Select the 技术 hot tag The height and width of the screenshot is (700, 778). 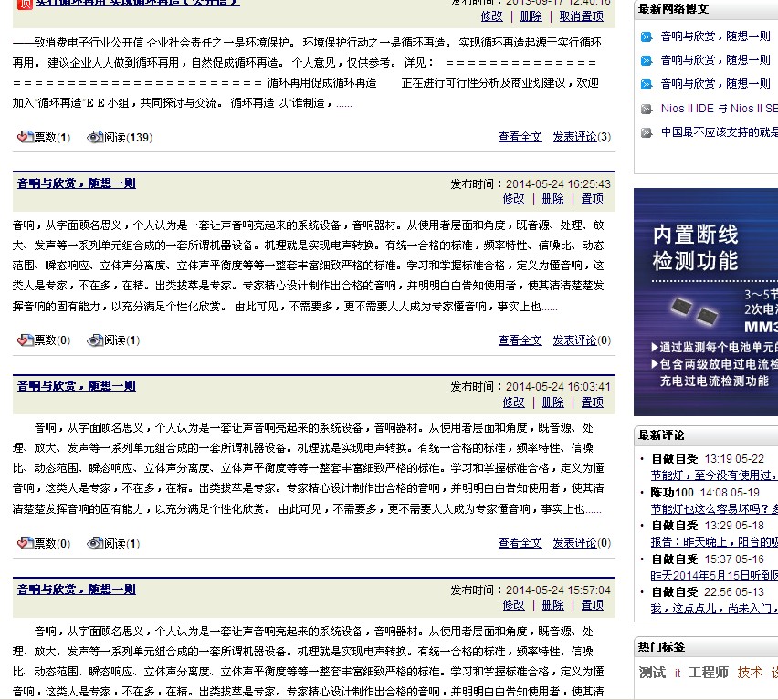pyautogui.click(x=750, y=673)
